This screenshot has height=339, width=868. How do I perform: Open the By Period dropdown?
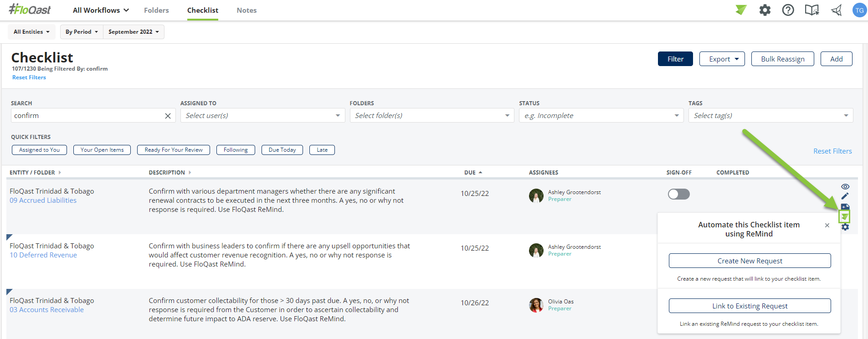coord(82,32)
